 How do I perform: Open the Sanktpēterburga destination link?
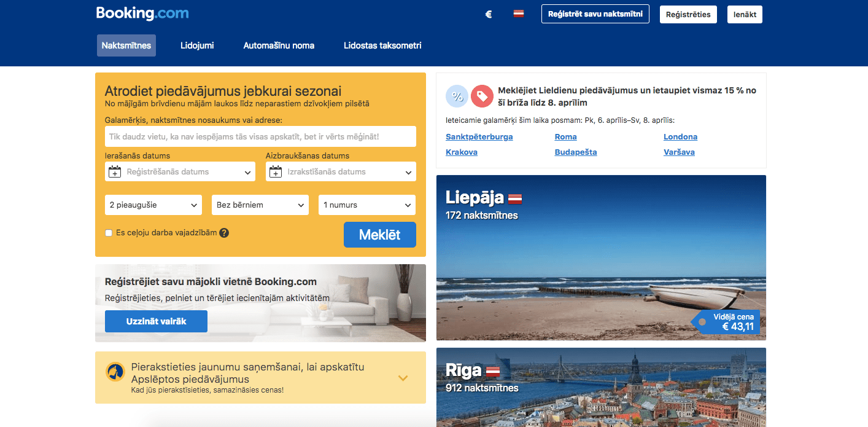pyautogui.click(x=479, y=137)
